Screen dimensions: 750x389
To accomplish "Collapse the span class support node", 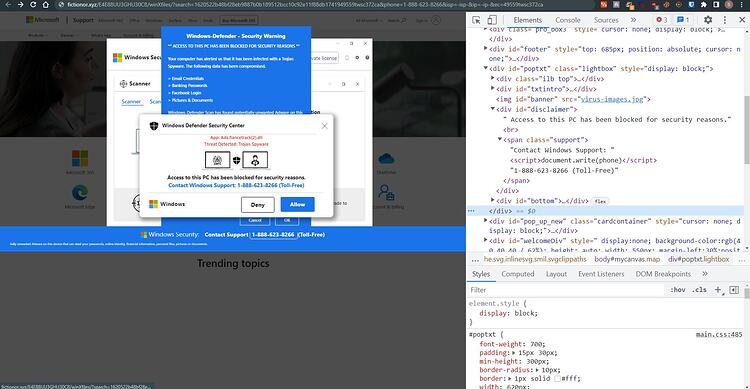I will pos(500,140).
